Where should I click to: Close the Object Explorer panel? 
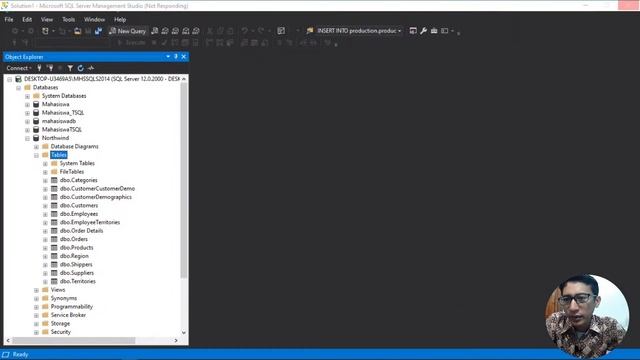[x=184, y=56]
